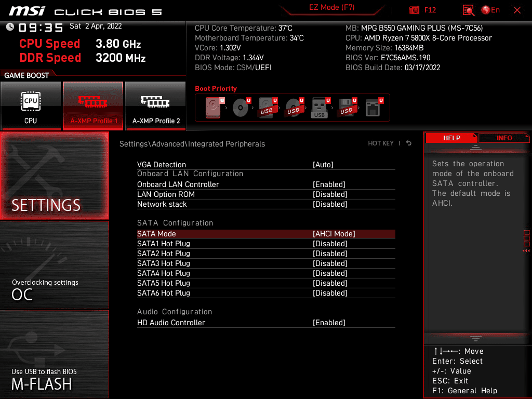The width and height of the screenshot is (532, 399).
Task: Toggle SATA2 Hot Plug setting
Action: pos(266,254)
